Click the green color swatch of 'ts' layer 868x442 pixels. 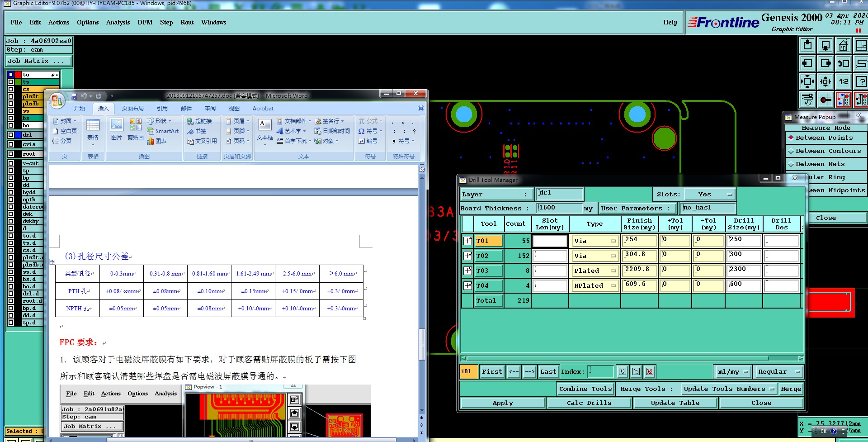(18, 82)
